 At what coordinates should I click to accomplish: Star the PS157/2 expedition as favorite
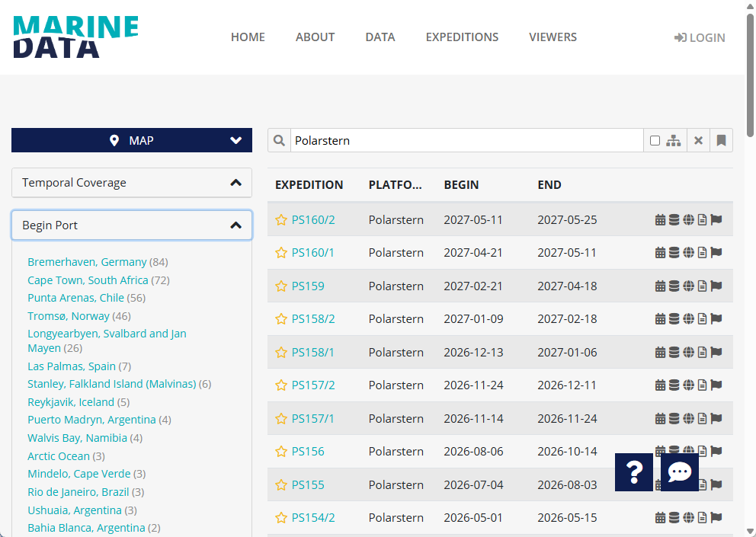point(281,385)
